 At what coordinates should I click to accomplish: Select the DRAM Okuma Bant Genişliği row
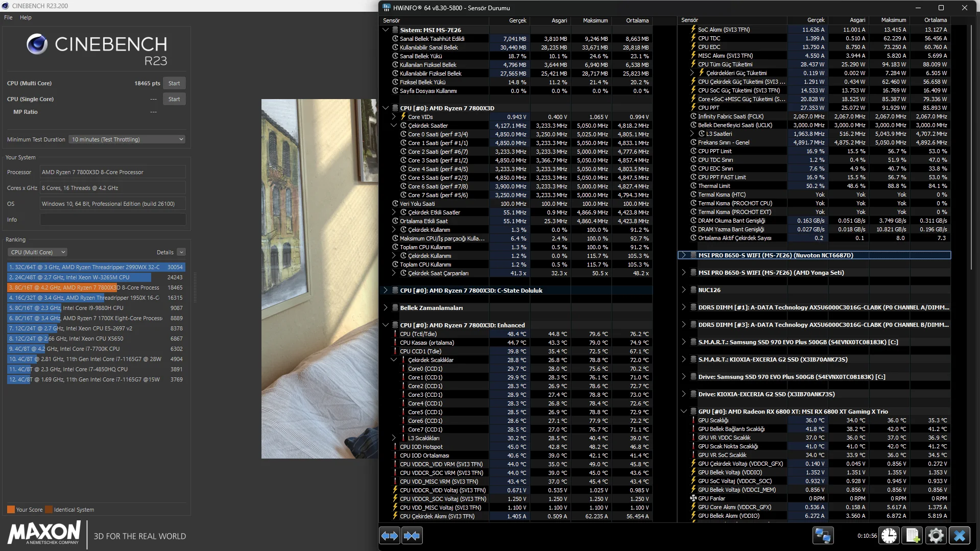click(x=815, y=221)
